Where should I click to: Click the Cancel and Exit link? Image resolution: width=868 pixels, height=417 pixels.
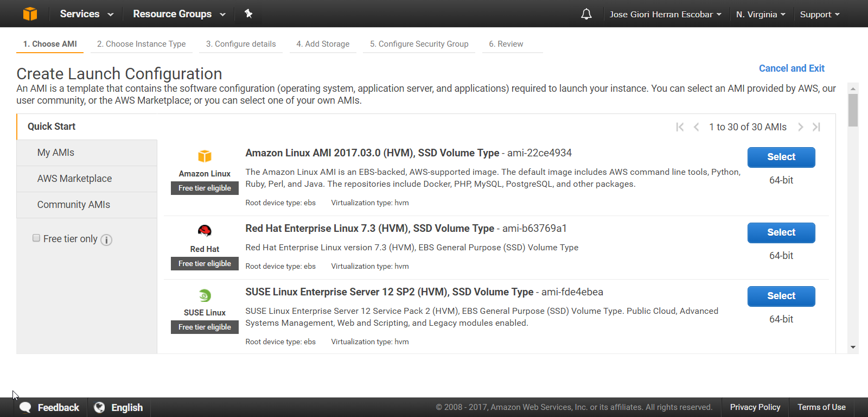(x=791, y=68)
